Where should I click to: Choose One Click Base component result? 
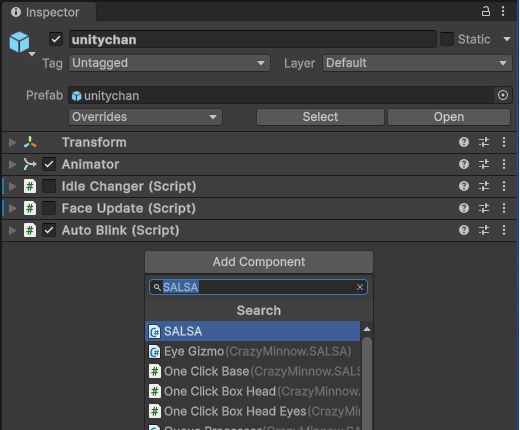pos(253,371)
